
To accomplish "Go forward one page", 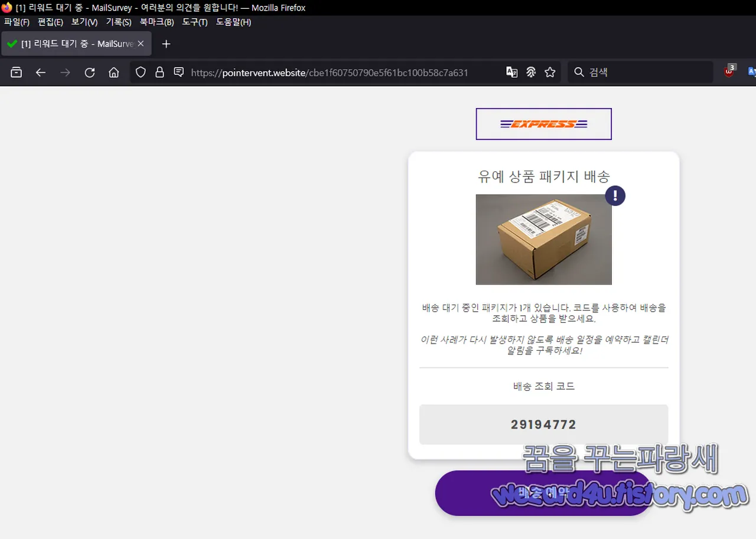I will (66, 73).
